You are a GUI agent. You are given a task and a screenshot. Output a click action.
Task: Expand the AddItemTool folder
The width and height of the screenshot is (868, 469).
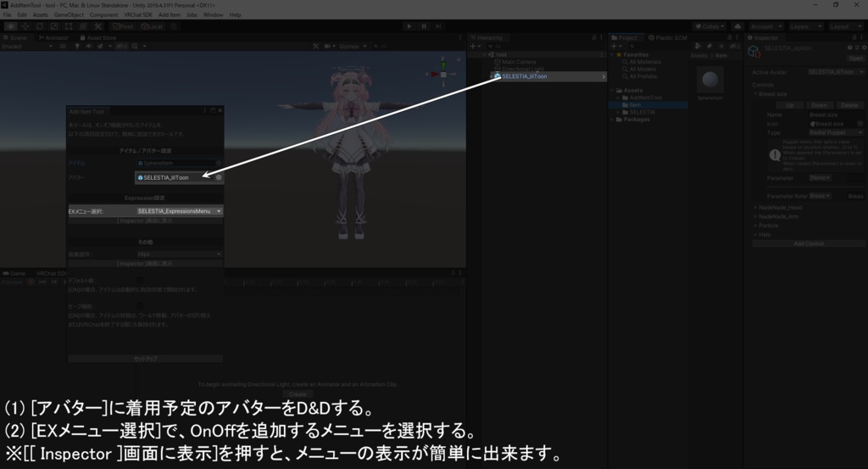coord(618,98)
